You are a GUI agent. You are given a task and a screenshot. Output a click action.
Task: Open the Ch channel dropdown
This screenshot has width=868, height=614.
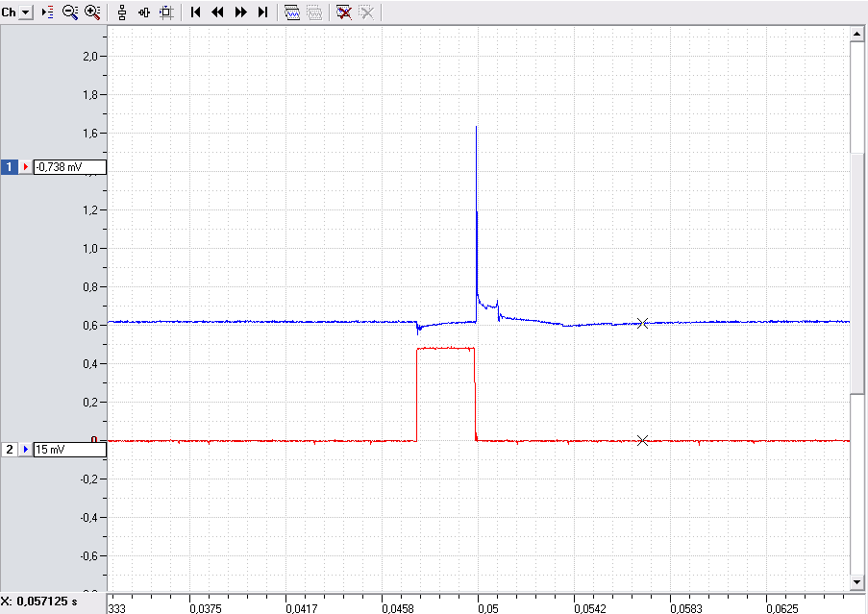click(x=26, y=12)
